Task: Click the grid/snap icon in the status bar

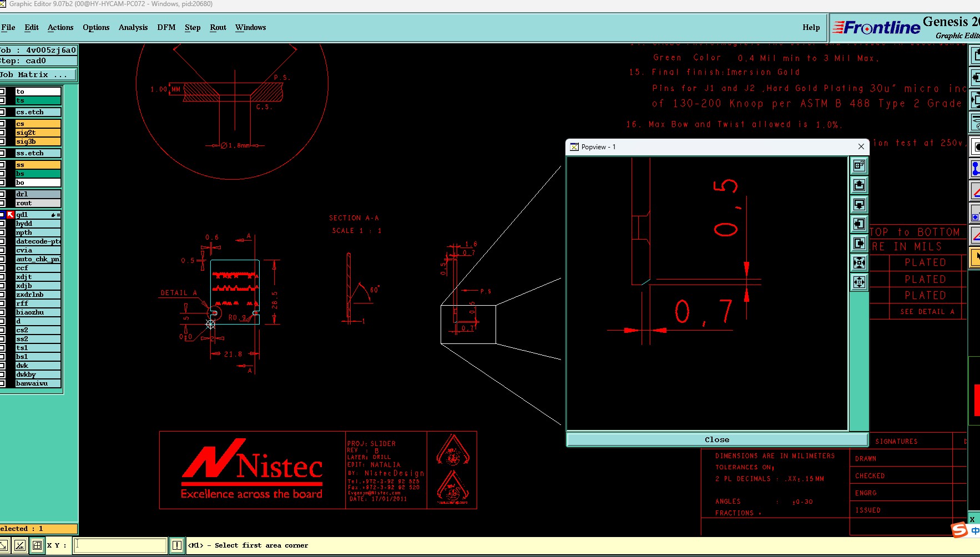Action: coord(37,545)
